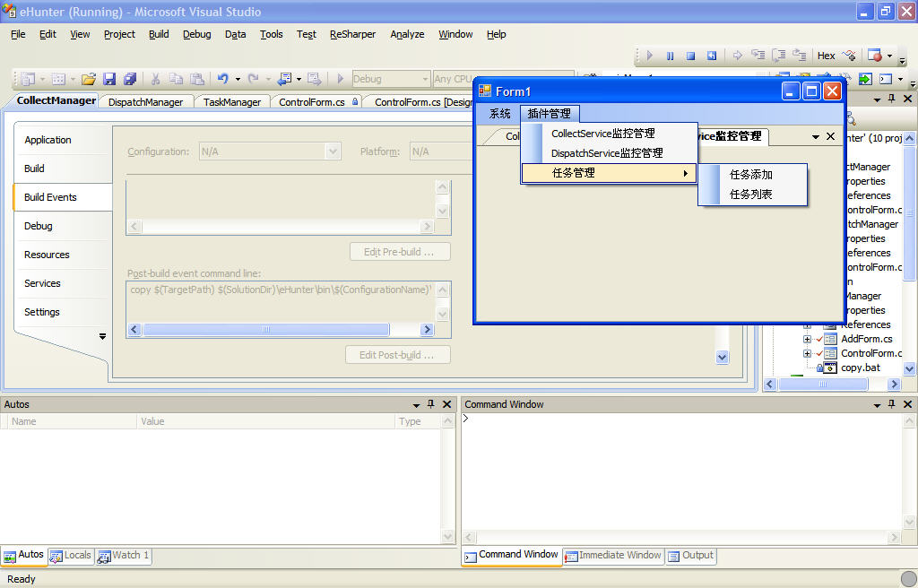Open the ReSharper menu
918x588 pixels.
[x=352, y=35]
